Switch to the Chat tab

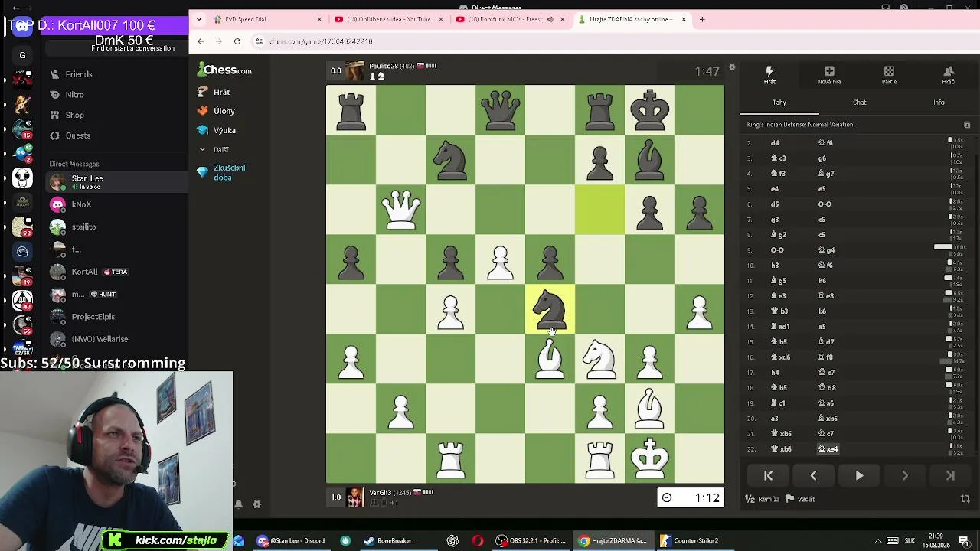(x=860, y=103)
